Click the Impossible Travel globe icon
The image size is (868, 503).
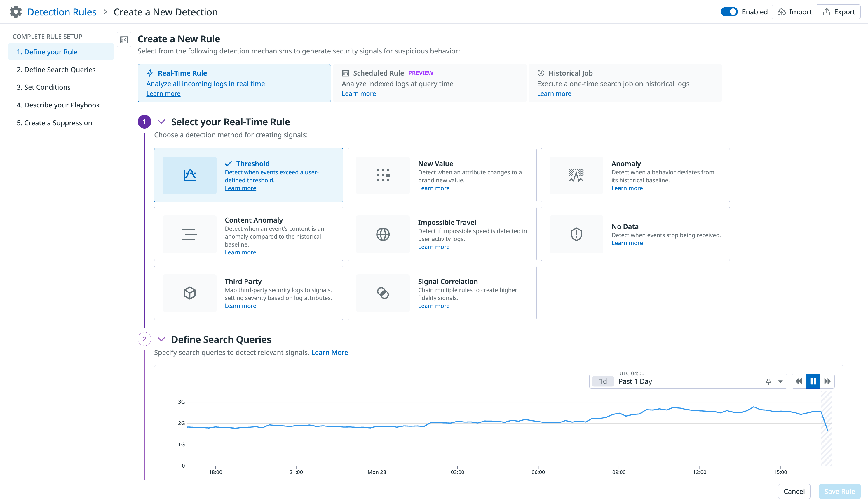click(383, 234)
